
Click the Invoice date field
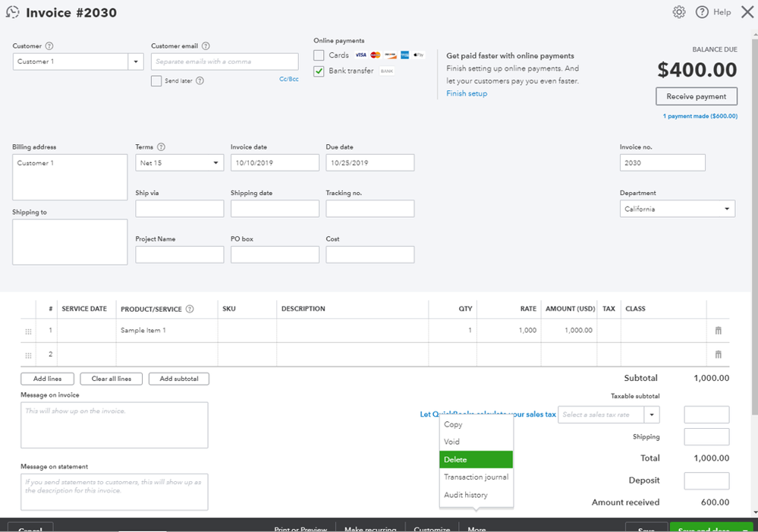point(275,162)
